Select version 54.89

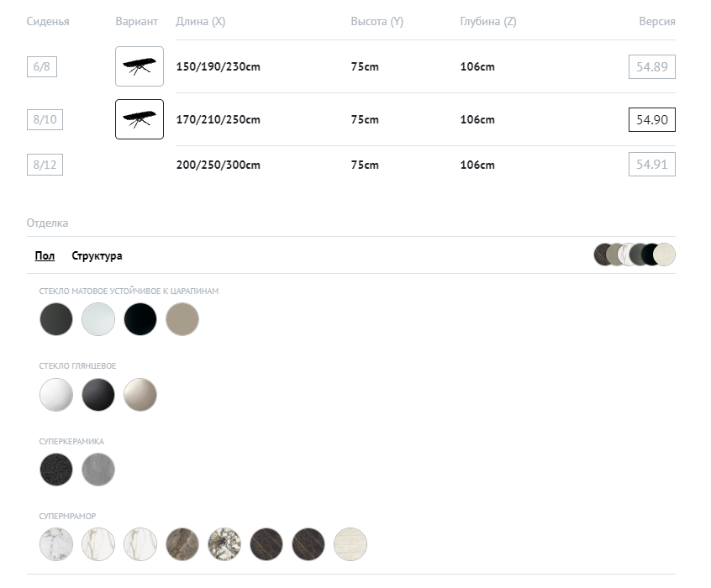point(651,67)
